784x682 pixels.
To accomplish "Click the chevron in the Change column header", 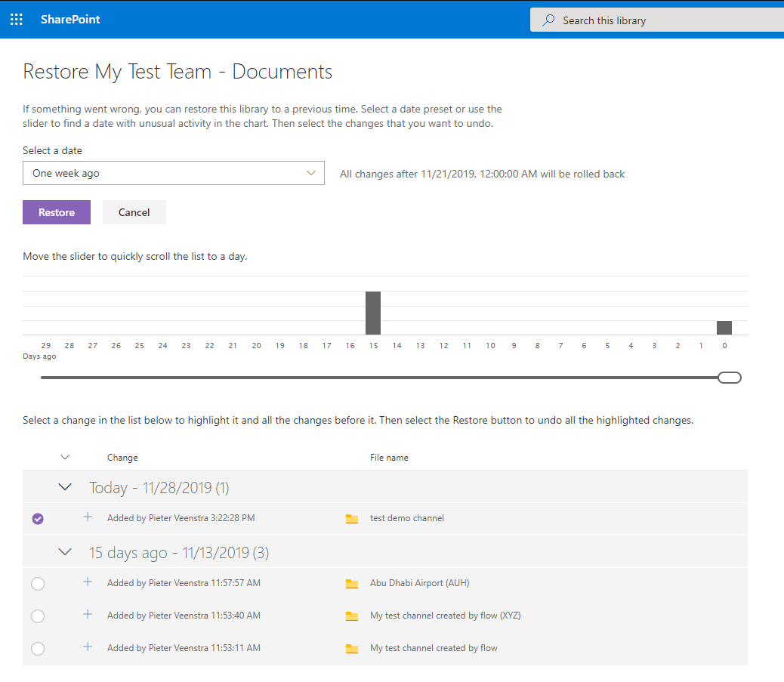I will (x=65, y=457).
